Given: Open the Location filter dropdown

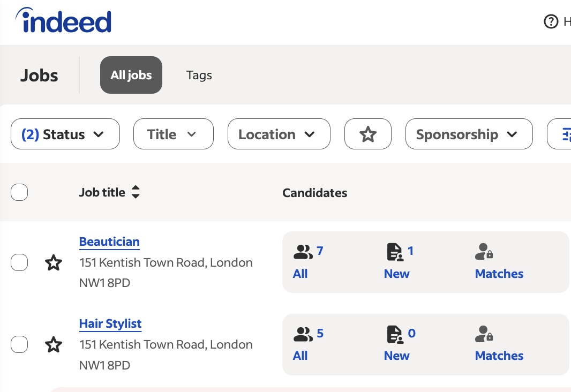Looking at the screenshot, I should [x=279, y=134].
